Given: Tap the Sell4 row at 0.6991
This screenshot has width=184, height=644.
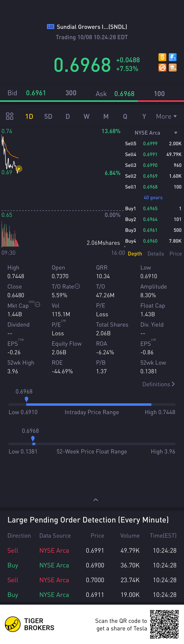Looking at the screenshot, I should pos(153,154).
